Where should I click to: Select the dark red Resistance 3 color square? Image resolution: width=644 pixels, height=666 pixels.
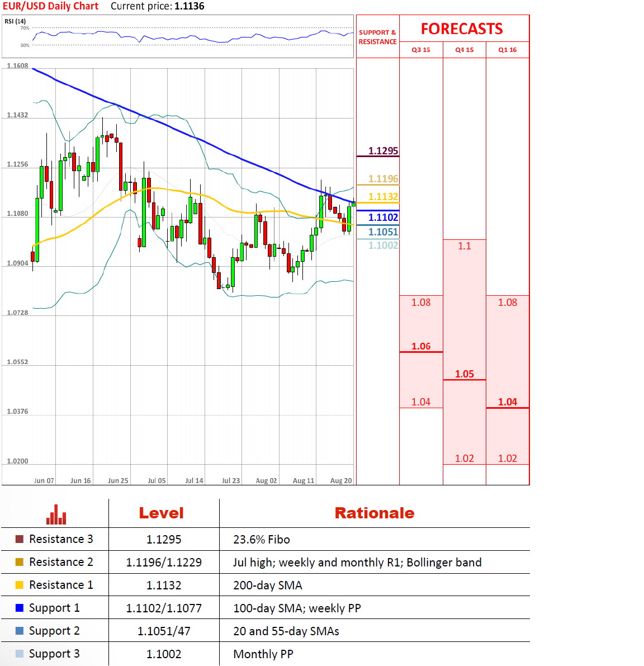tap(20, 539)
